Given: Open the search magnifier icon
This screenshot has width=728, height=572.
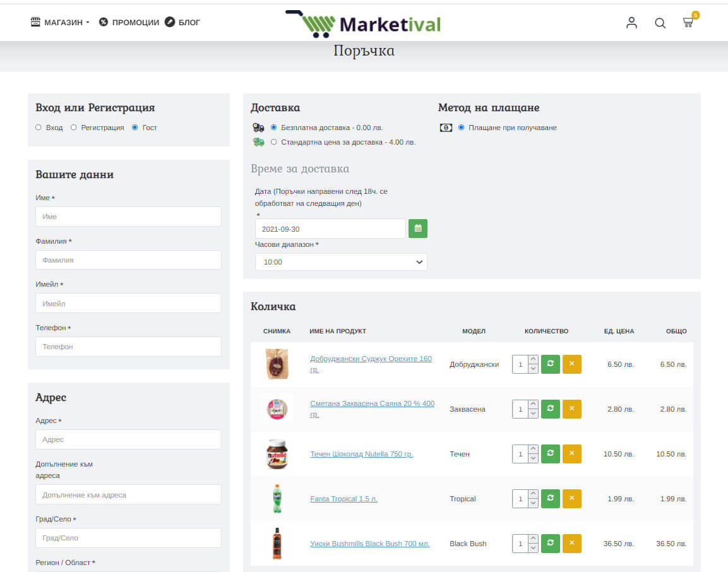Looking at the screenshot, I should pos(660,23).
